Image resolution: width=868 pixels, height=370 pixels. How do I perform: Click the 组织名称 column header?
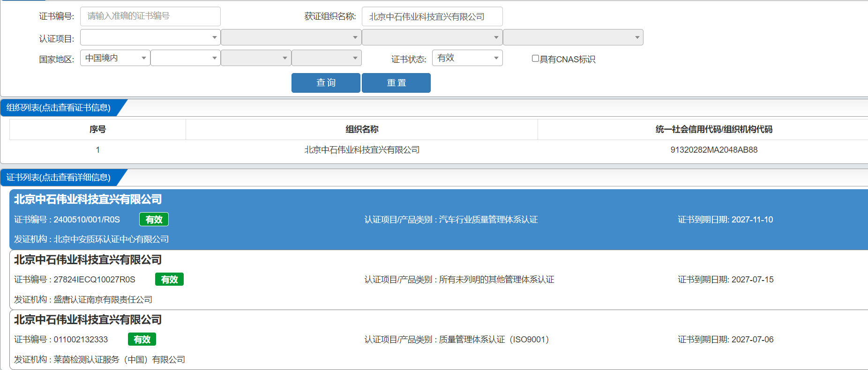coord(362,129)
